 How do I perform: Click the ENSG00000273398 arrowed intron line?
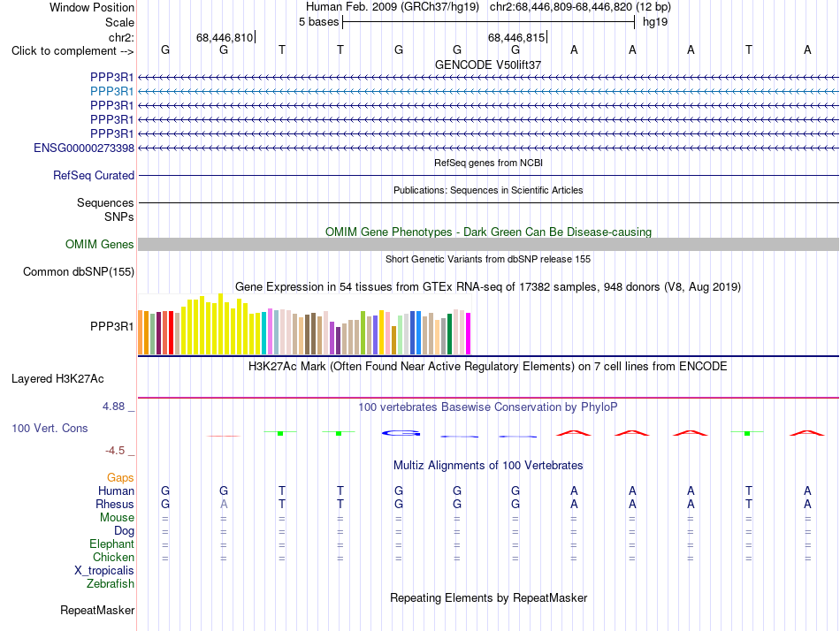[488, 148]
